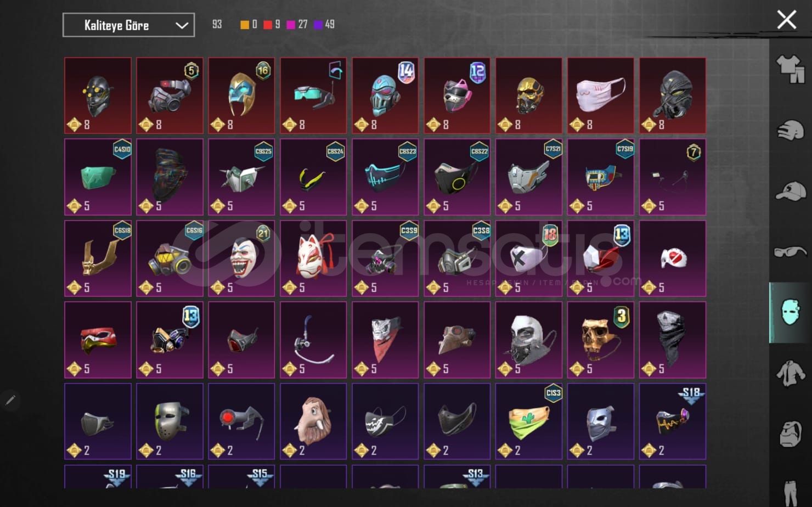
Task: Click the dropdown chevron arrow
Action: 182,25
